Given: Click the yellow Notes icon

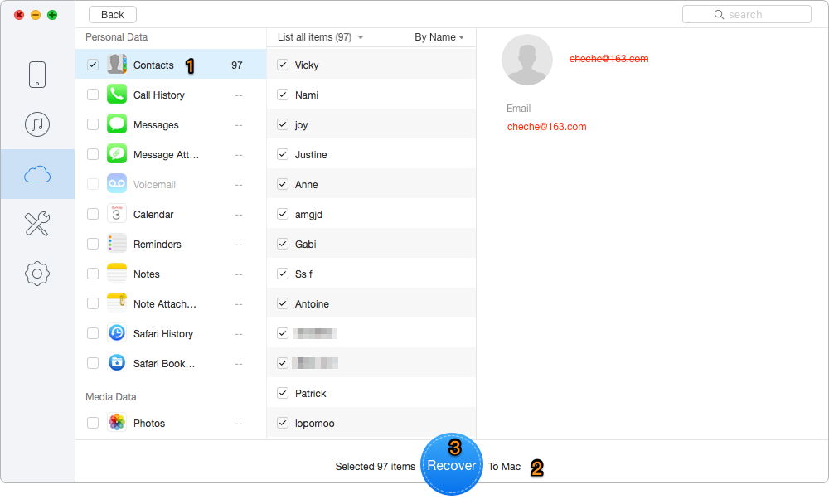Looking at the screenshot, I should tap(117, 274).
